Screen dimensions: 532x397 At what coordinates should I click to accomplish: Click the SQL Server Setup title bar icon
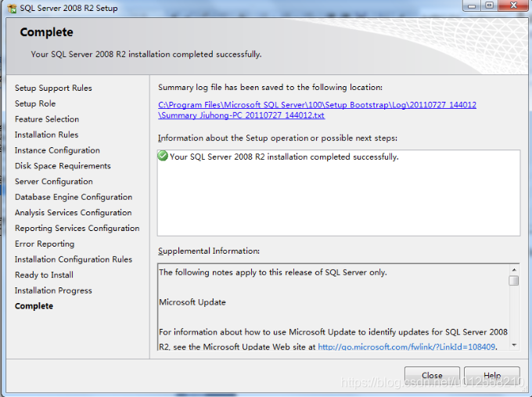pos(13,8)
